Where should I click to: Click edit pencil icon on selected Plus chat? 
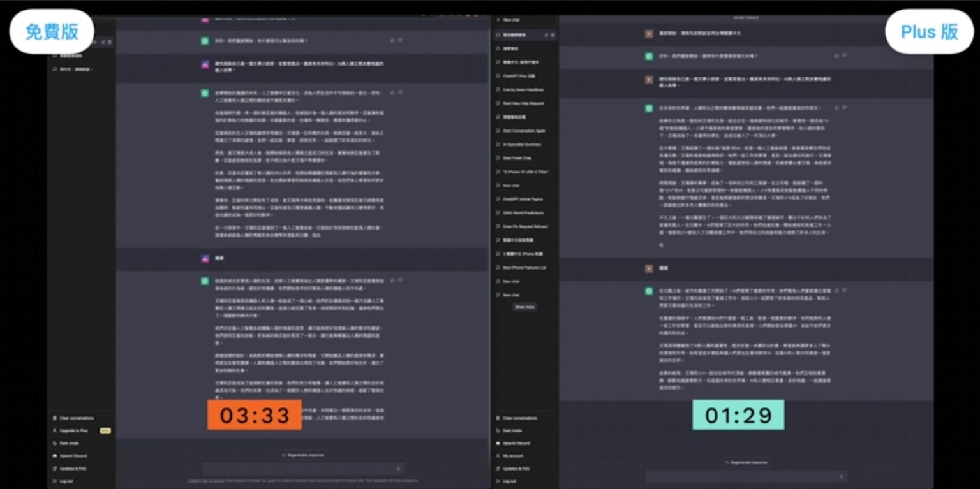tap(546, 34)
